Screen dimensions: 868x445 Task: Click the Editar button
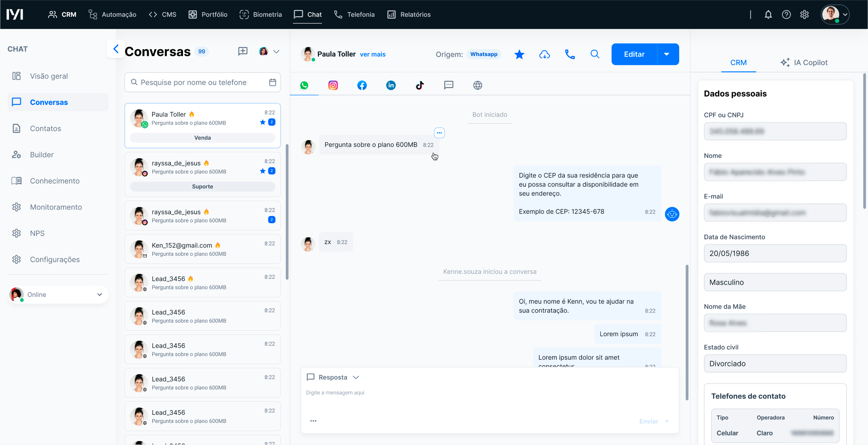click(634, 54)
